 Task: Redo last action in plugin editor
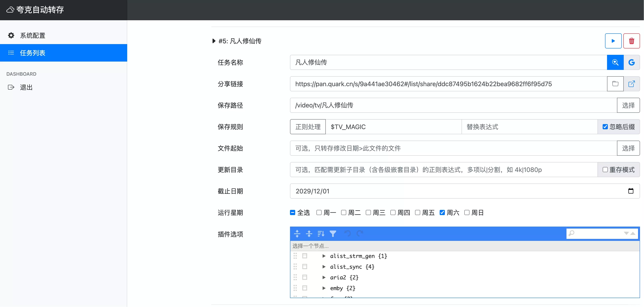(x=360, y=234)
